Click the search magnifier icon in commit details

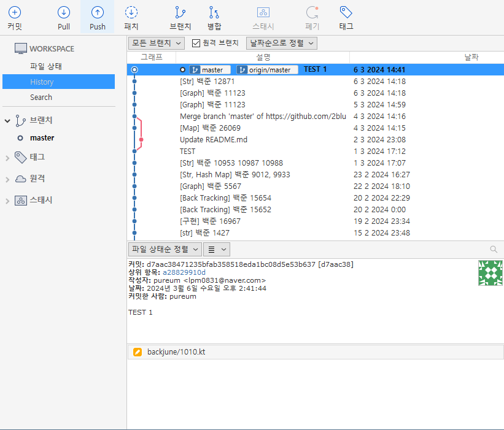coord(494,249)
